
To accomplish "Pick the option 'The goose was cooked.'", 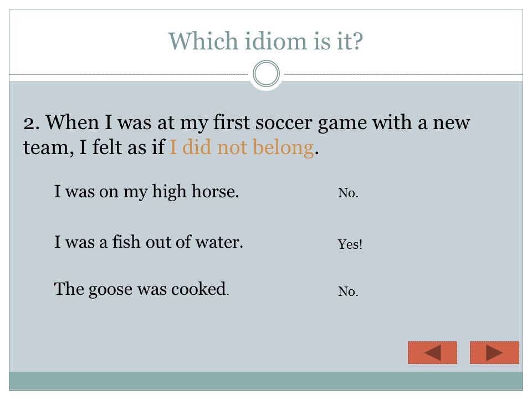I will 141,289.
